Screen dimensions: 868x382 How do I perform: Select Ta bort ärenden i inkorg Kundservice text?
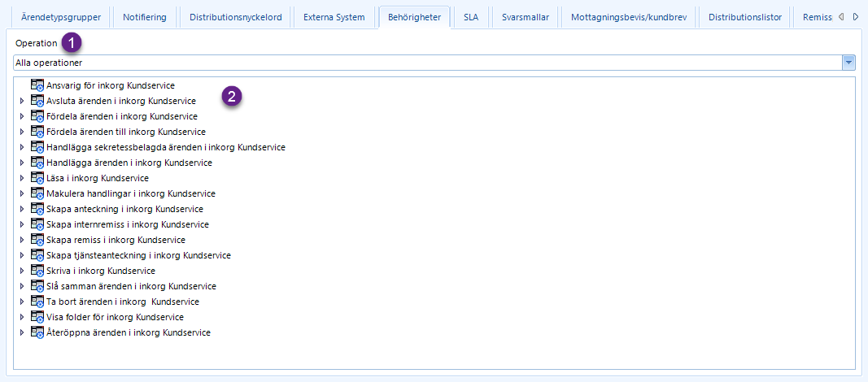tap(123, 302)
